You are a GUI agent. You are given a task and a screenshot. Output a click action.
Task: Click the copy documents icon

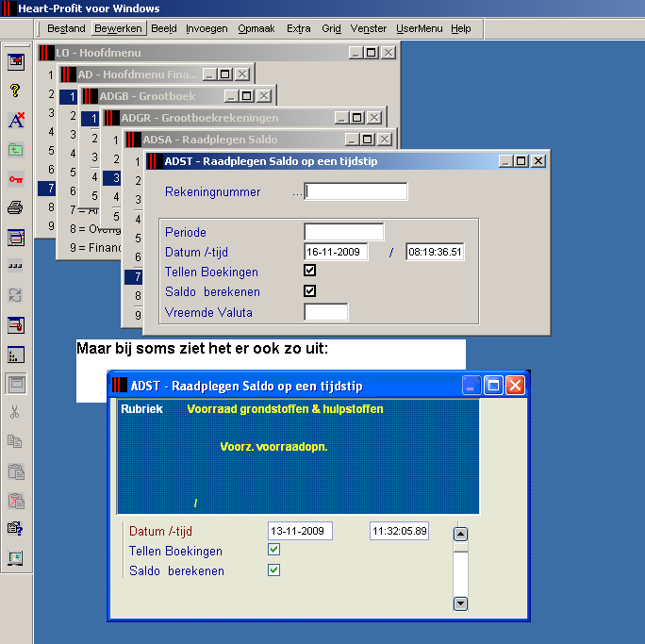click(15, 441)
